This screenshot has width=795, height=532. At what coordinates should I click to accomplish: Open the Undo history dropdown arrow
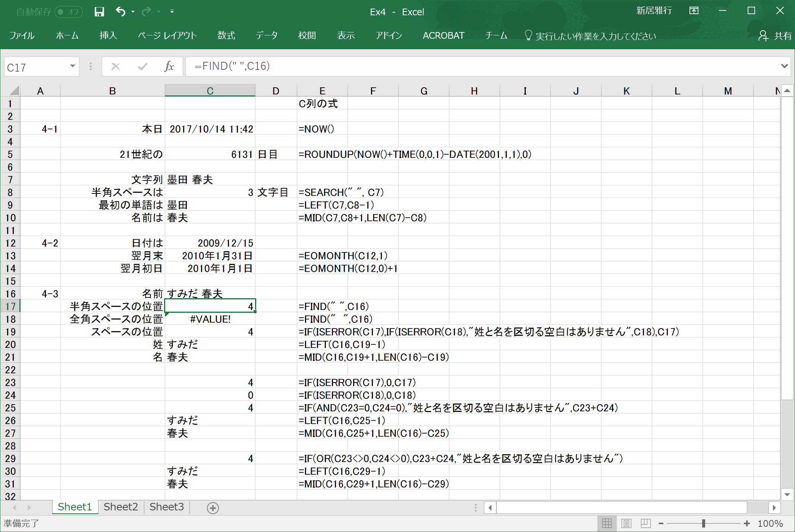pos(133,12)
